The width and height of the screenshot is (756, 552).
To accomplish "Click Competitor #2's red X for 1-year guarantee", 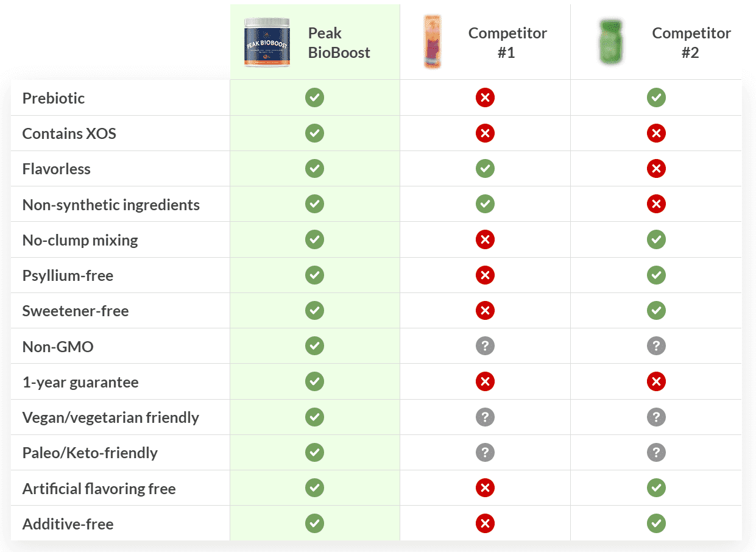I will point(656,382).
